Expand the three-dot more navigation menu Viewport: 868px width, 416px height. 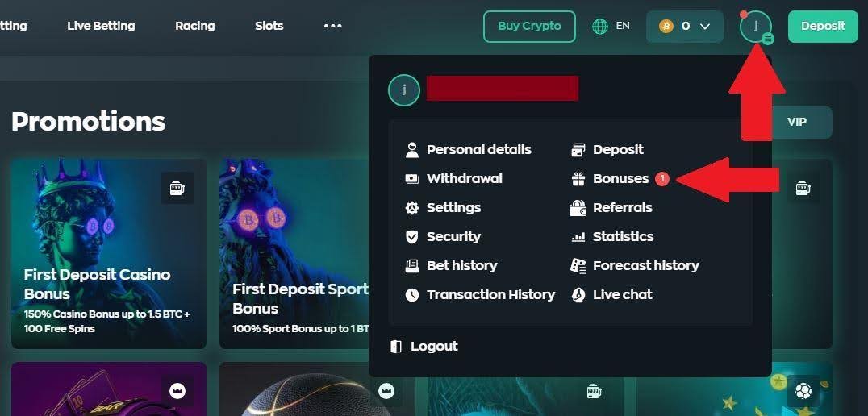click(332, 26)
